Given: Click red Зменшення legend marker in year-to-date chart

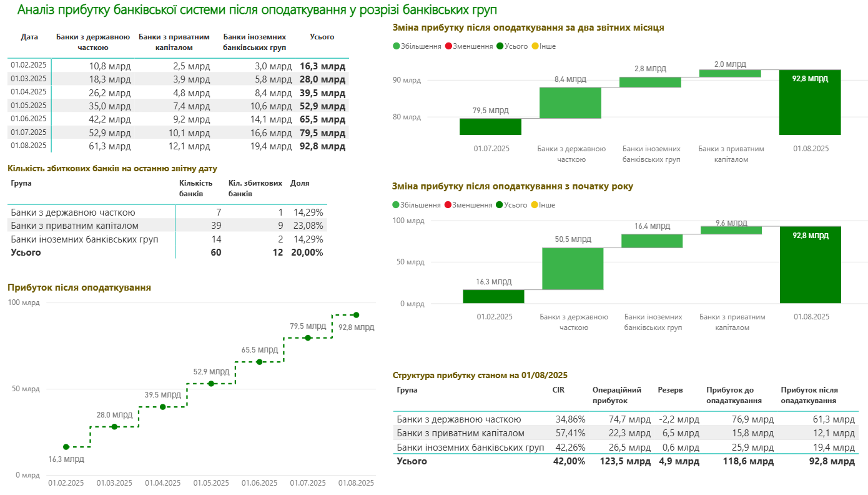Looking at the screenshot, I should coord(448,205).
